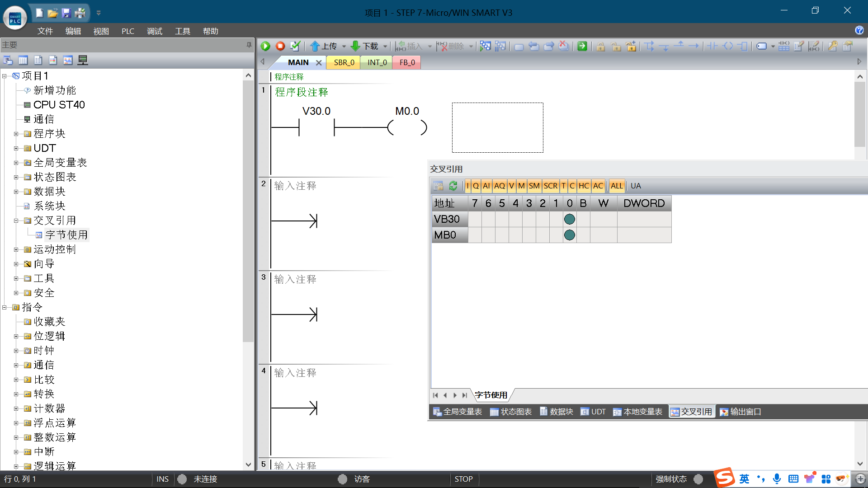868x488 pixels.
Task: Click the open folder icon in title bar
Action: pos(53,13)
